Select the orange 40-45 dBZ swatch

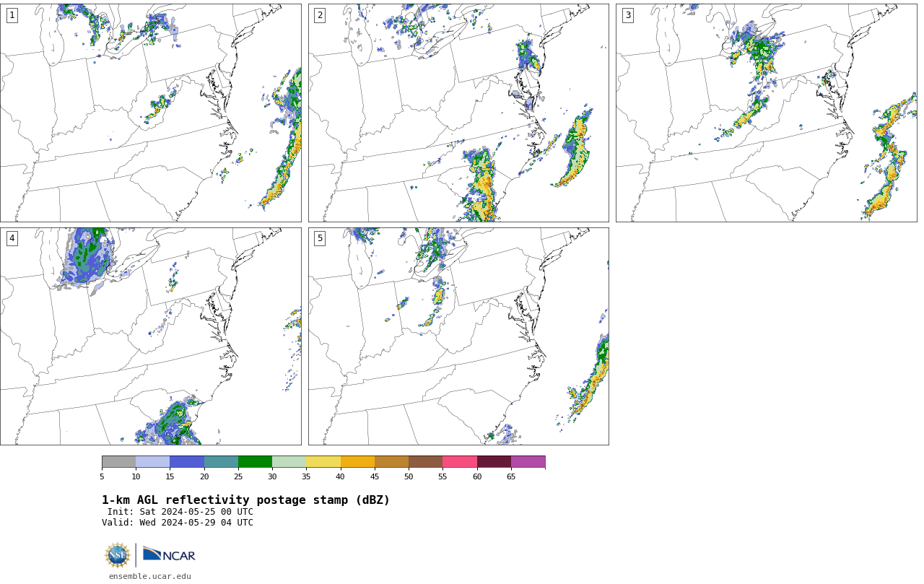357,462
